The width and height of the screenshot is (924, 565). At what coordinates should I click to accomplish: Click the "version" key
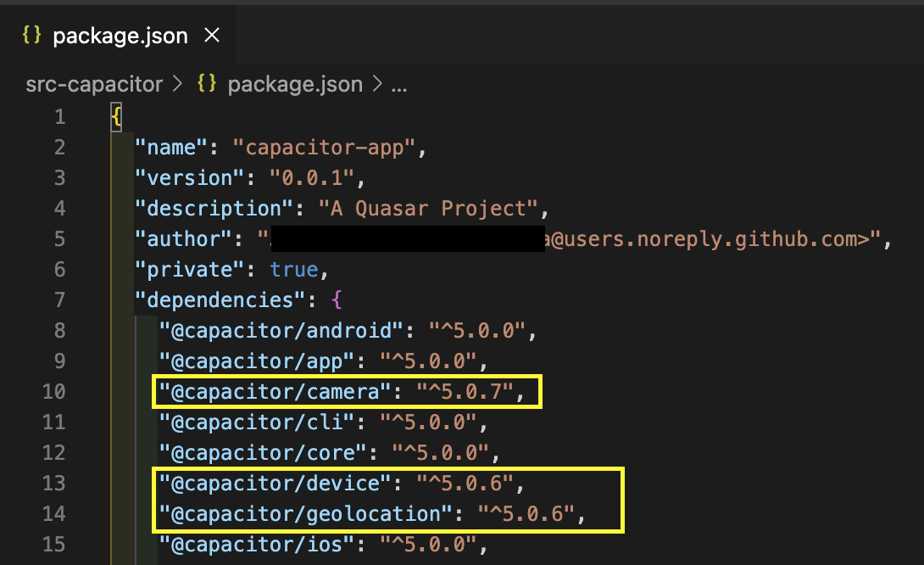coord(189,177)
